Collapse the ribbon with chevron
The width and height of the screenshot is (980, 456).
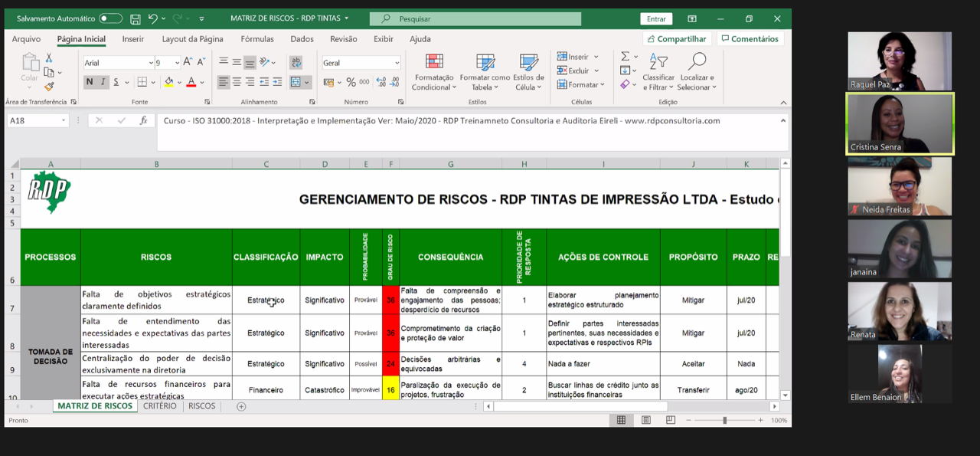(783, 102)
